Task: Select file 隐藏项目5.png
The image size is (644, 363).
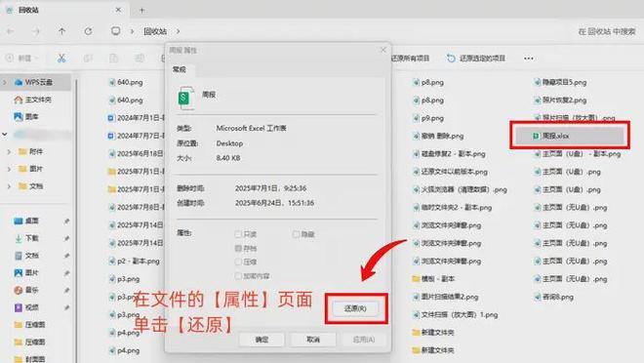Action: point(560,82)
